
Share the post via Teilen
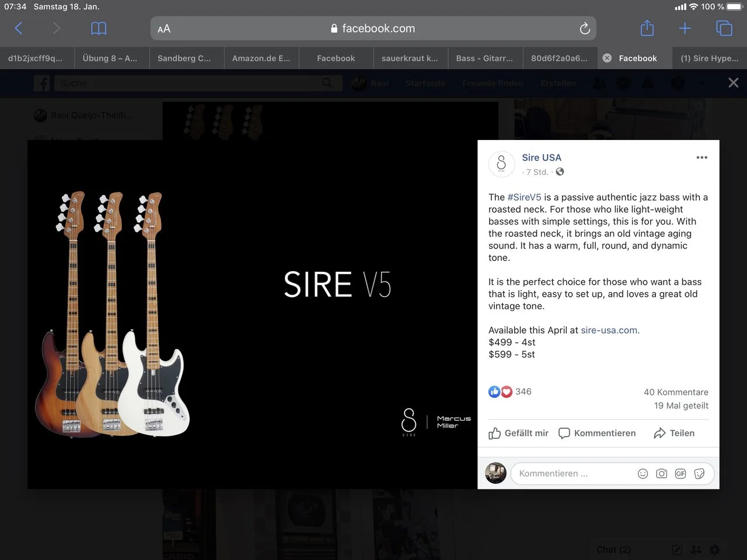click(674, 433)
